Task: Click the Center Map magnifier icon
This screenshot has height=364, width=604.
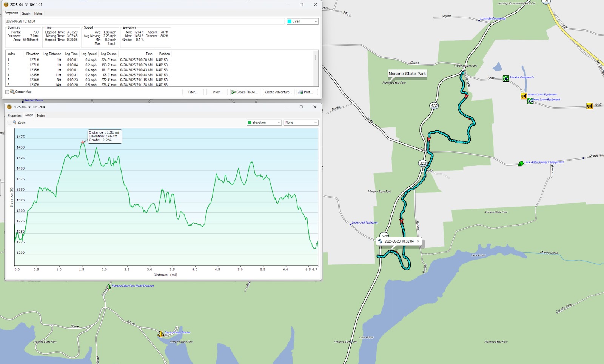Action: [x=12, y=92]
